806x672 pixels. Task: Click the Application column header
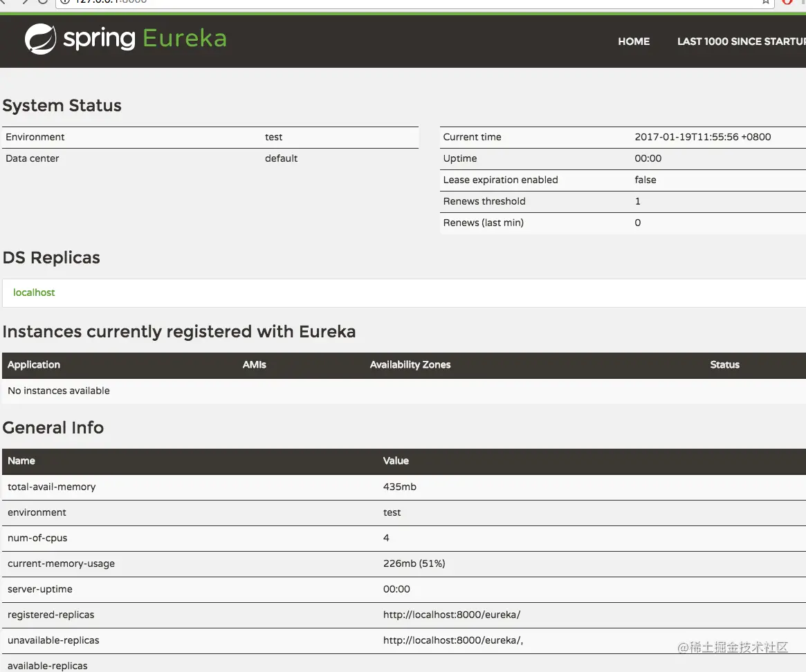tap(34, 365)
